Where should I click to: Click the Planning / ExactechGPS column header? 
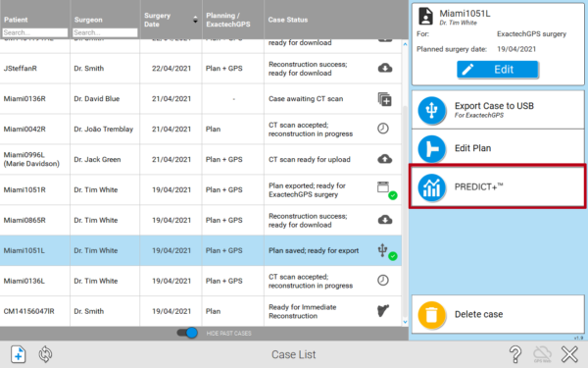point(228,20)
